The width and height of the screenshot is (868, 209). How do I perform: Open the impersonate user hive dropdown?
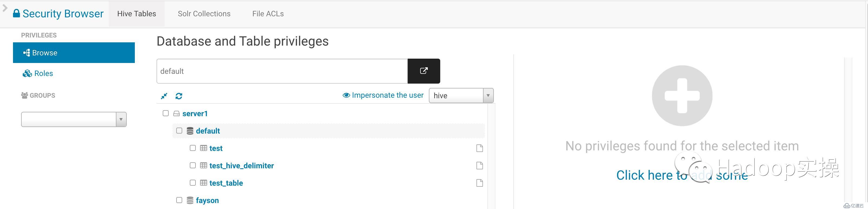(461, 96)
